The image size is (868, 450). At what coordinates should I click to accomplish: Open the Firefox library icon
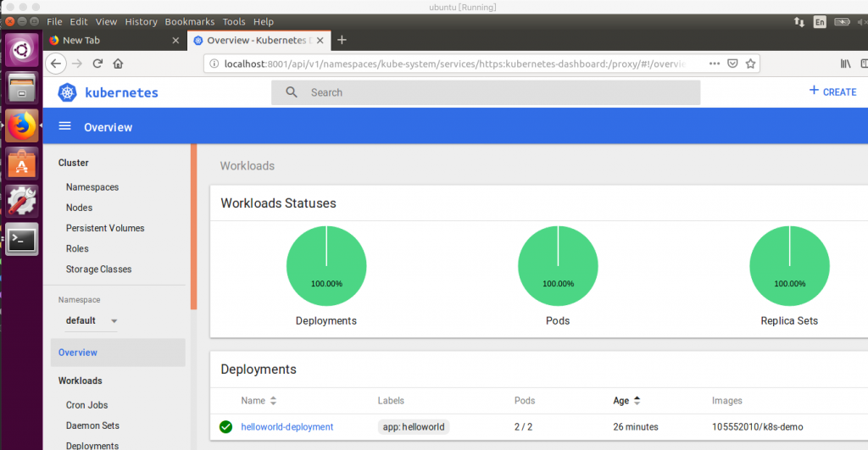pos(845,64)
